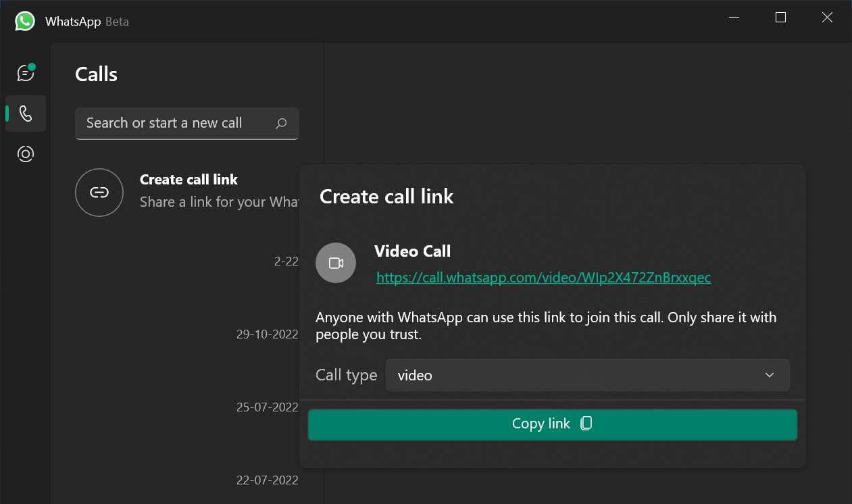The height and width of the screenshot is (504, 852).
Task: Open the Chats section in sidebar
Action: click(x=26, y=72)
